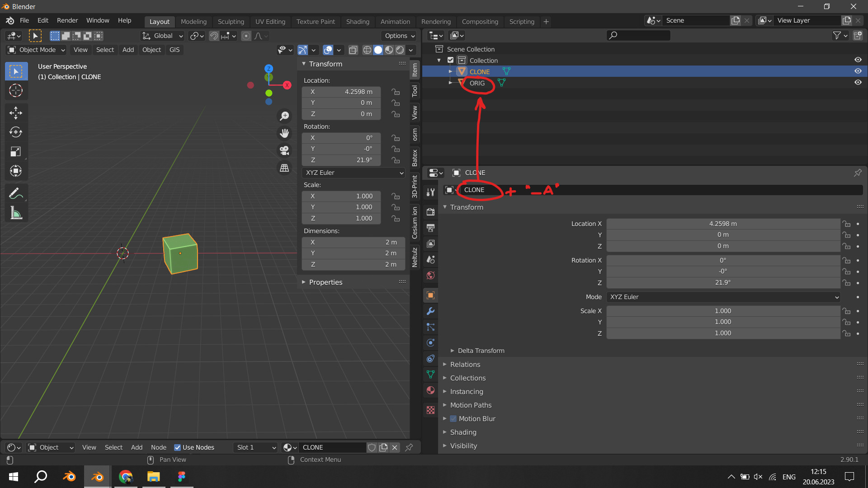Open Modifier properties wrench tab
Viewport: 868px width, 488px height.
click(431, 311)
